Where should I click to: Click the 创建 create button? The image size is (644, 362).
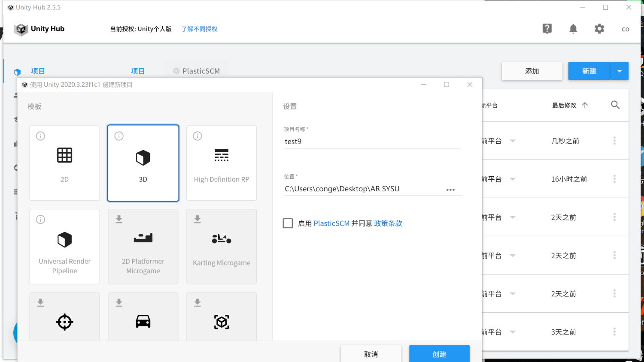tap(439, 354)
